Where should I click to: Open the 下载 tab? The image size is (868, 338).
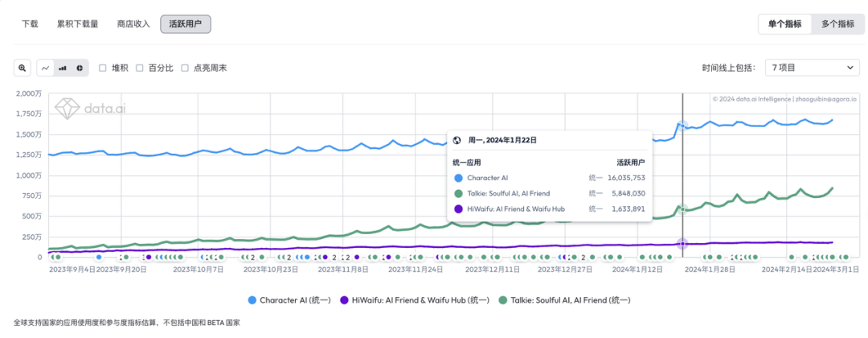(x=30, y=24)
